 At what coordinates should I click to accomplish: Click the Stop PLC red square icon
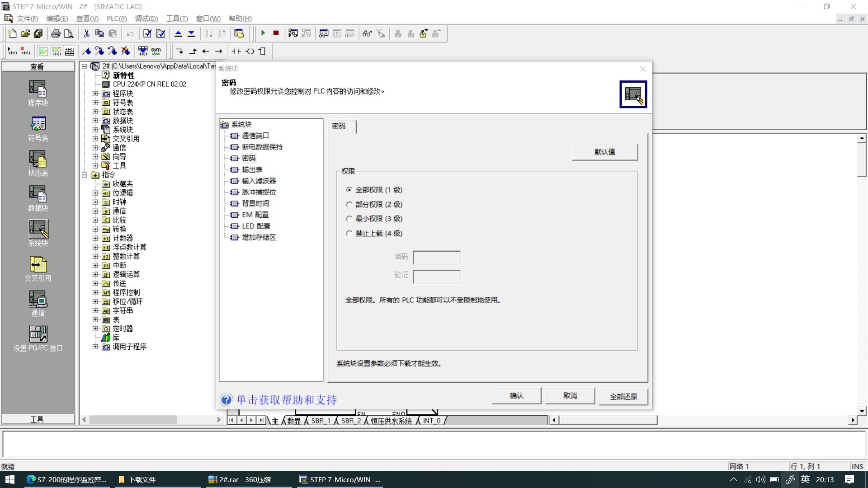[x=276, y=33]
